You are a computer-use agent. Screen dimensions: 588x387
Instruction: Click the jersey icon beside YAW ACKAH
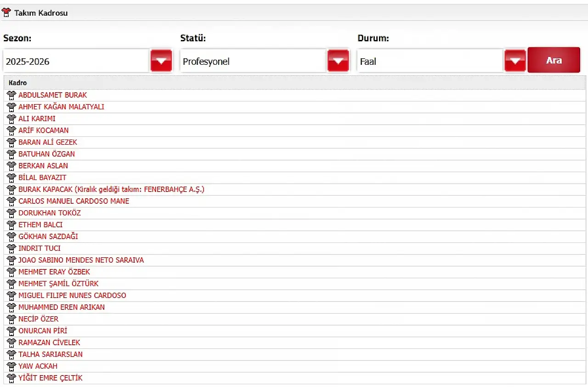(x=11, y=366)
